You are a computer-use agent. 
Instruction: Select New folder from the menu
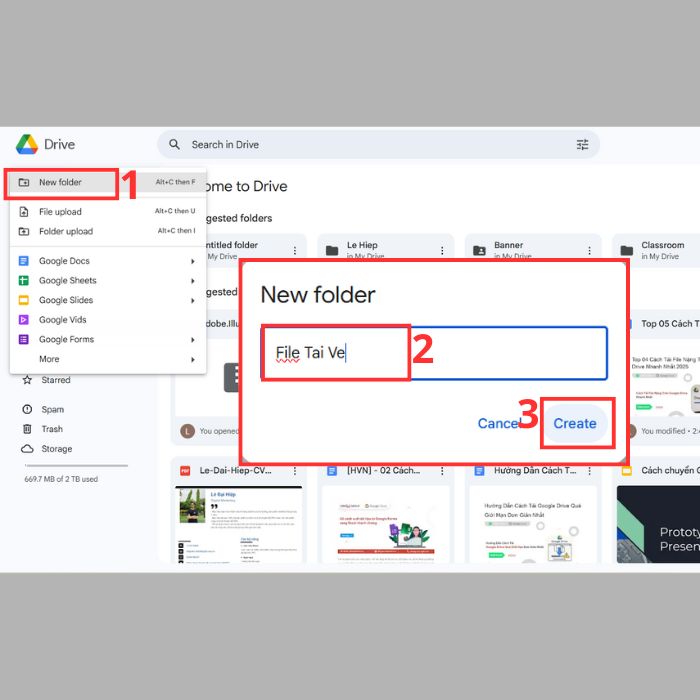(108, 182)
